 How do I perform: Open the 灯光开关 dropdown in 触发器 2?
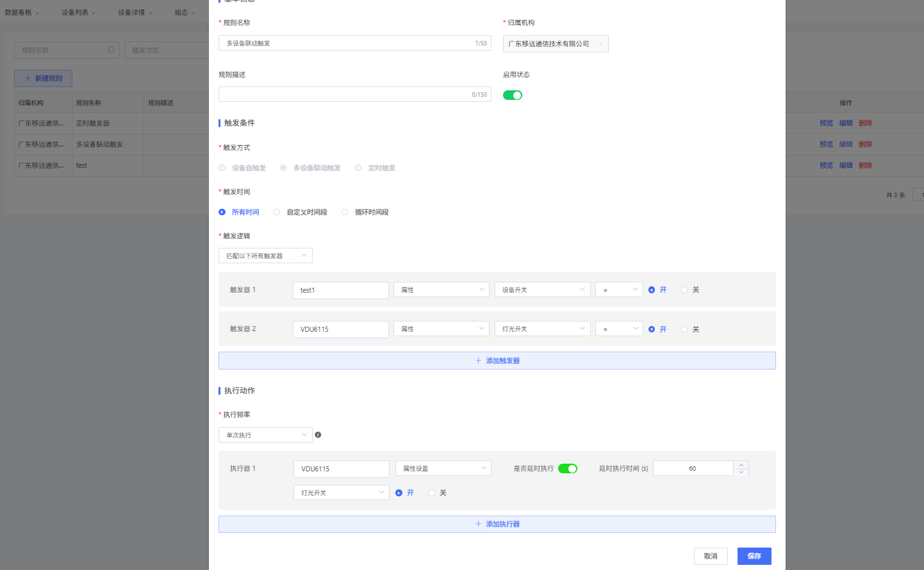(542, 329)
